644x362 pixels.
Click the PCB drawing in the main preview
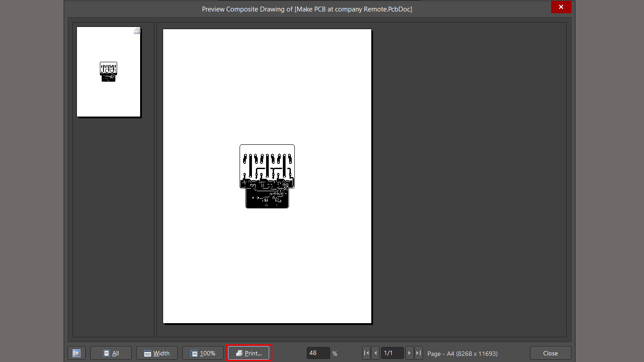coord(267,177)
